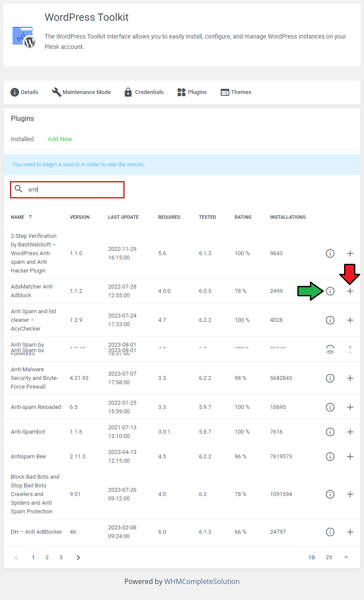
Task: Sort by RATING column header
Action: (x=243, y=217)
